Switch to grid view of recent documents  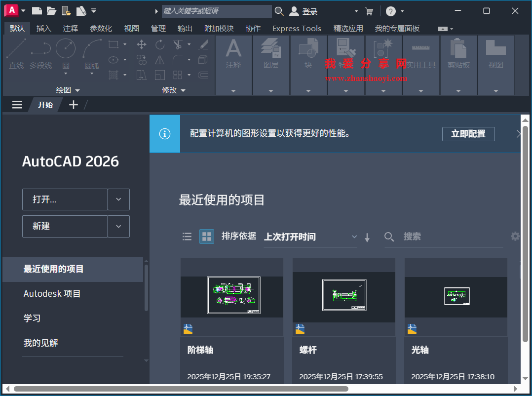tap(207, 237)
